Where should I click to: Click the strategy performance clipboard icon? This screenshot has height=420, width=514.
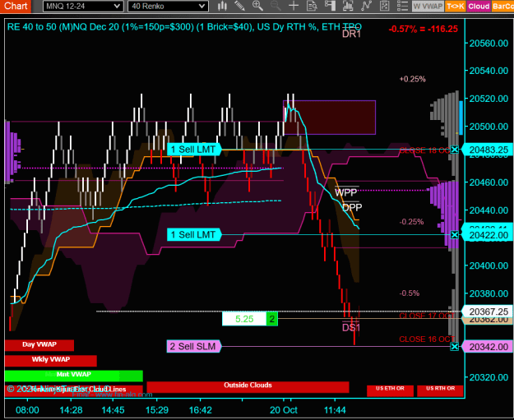384,6
